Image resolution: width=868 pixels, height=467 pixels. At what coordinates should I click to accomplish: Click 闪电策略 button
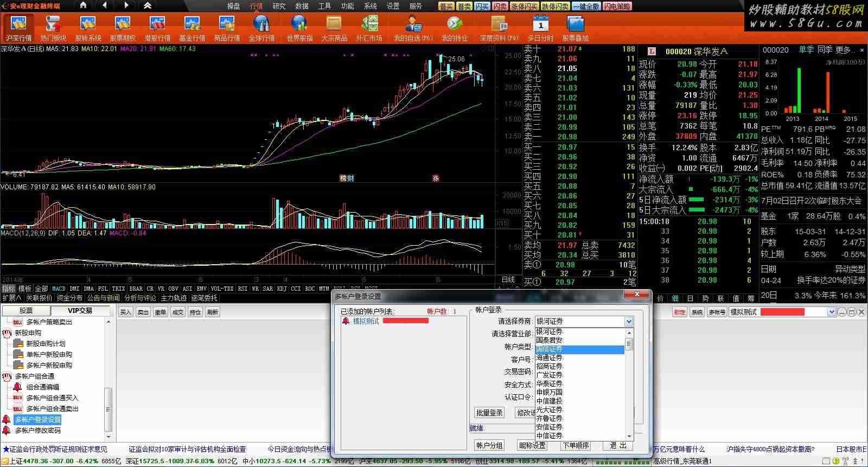pyautogui.click(x=617, y=7)
